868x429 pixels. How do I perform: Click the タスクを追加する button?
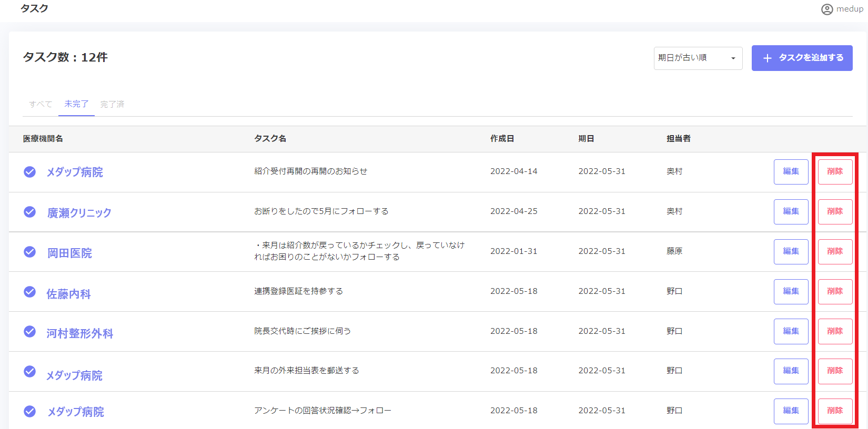pyautogui.click(x=802, y=58)
